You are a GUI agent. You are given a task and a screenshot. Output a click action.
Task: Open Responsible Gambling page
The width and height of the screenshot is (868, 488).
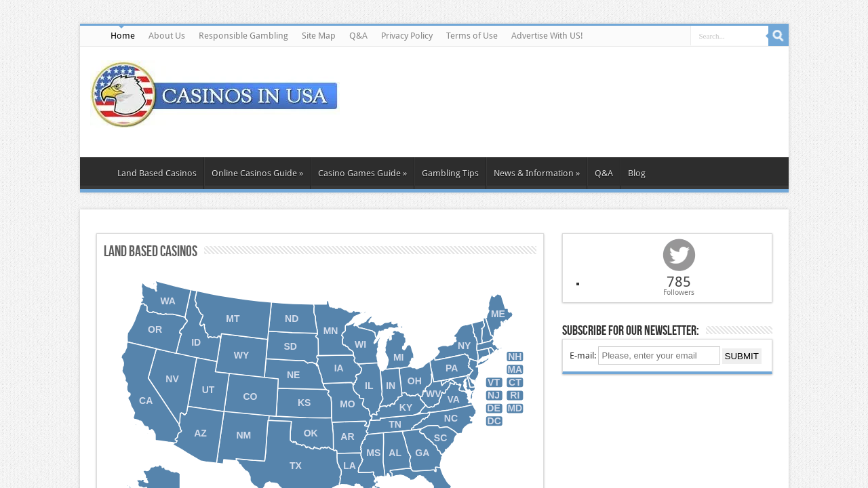click(x=243, y=36)
